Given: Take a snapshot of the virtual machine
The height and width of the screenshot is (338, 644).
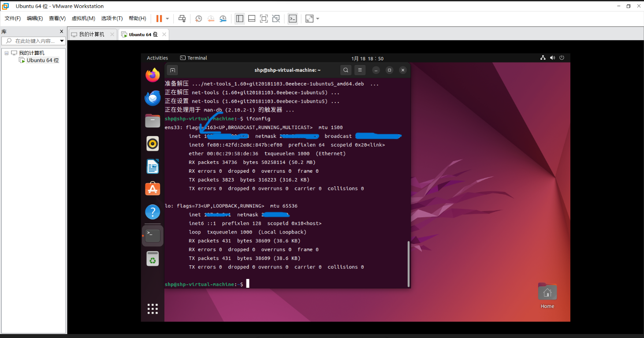Looking at the screenshot, I should point(198,19).
